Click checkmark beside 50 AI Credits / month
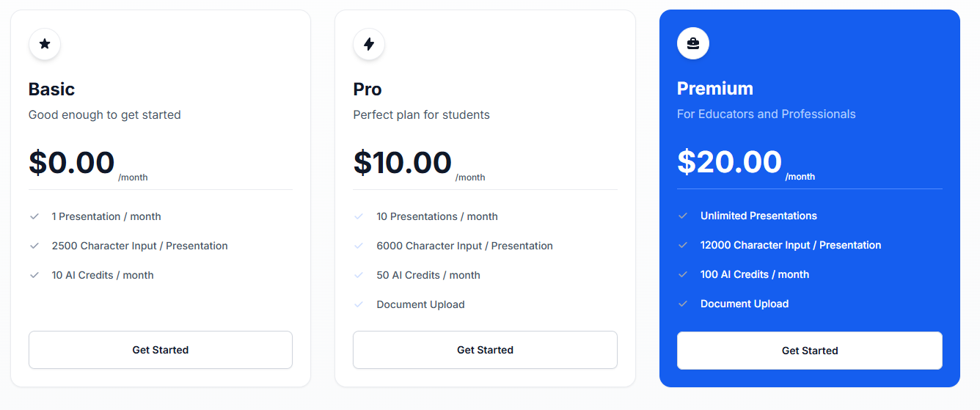Image resolution: width=980 pixels, height=410 pixels. point(359,275)
